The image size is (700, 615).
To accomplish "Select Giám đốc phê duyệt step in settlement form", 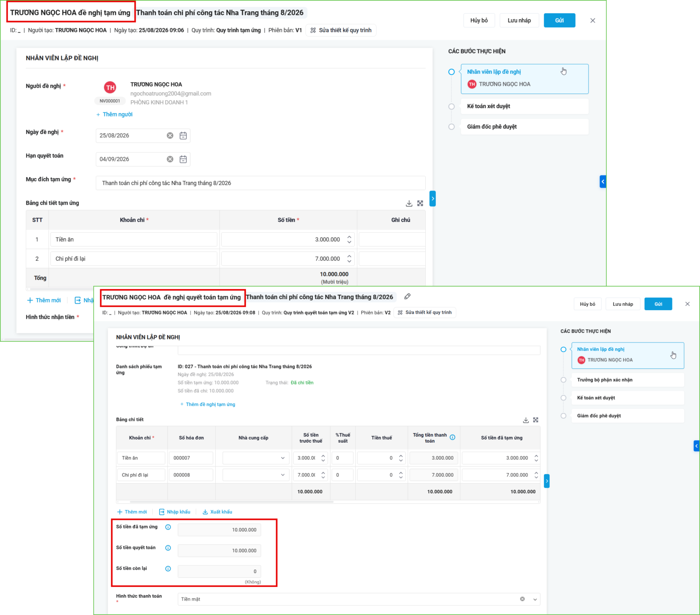I will coord(628,416).
